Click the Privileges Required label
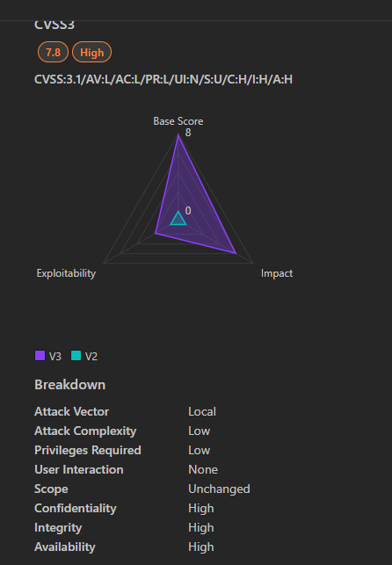The image size is (392, 565). click(88, 451)
